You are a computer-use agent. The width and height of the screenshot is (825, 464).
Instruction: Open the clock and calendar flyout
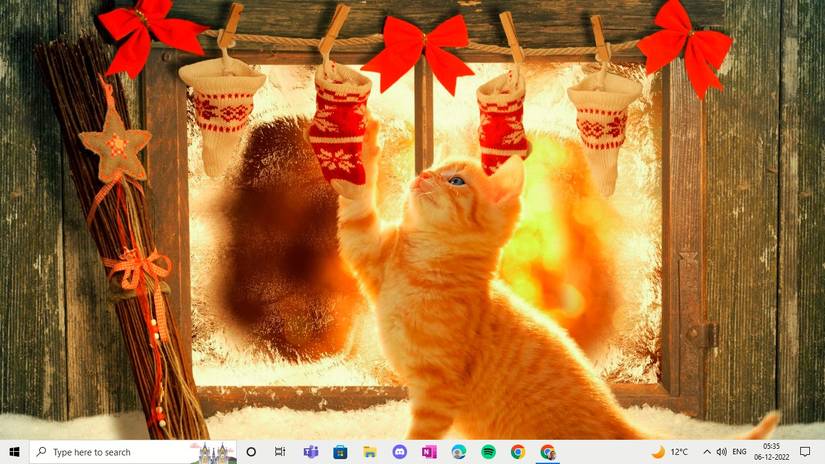click(x=771, y=452)
